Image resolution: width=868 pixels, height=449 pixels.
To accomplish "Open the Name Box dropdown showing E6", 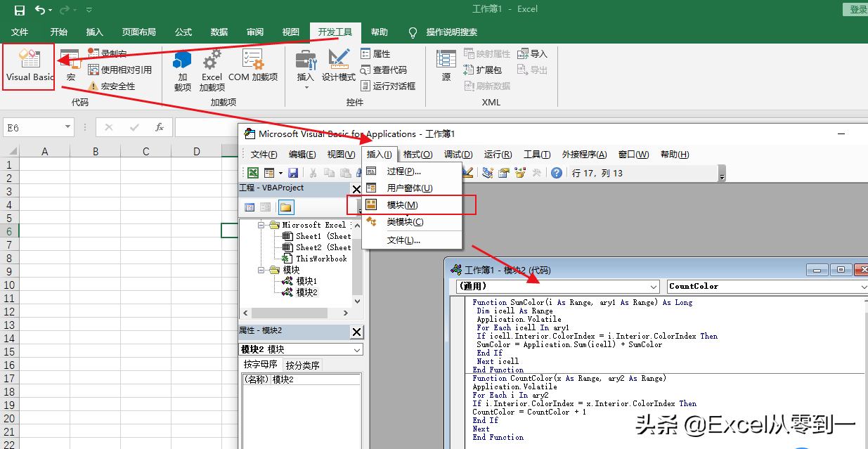I will tap(68, 127).
